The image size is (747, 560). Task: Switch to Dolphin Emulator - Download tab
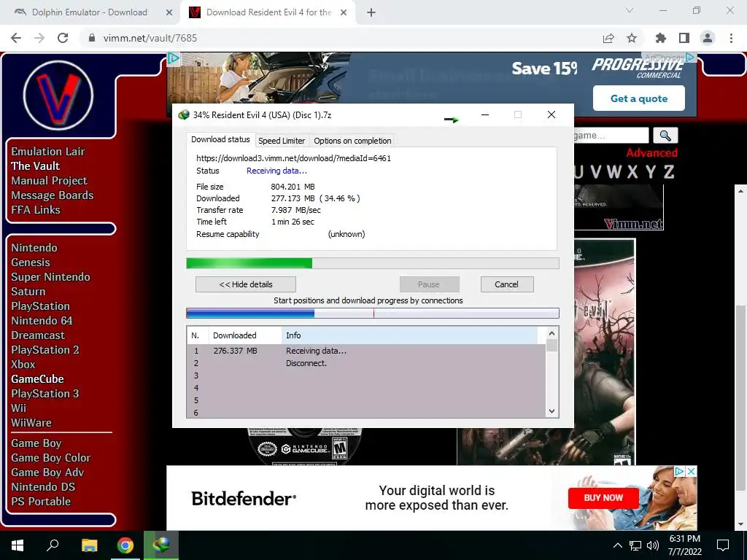click(90, 12)
